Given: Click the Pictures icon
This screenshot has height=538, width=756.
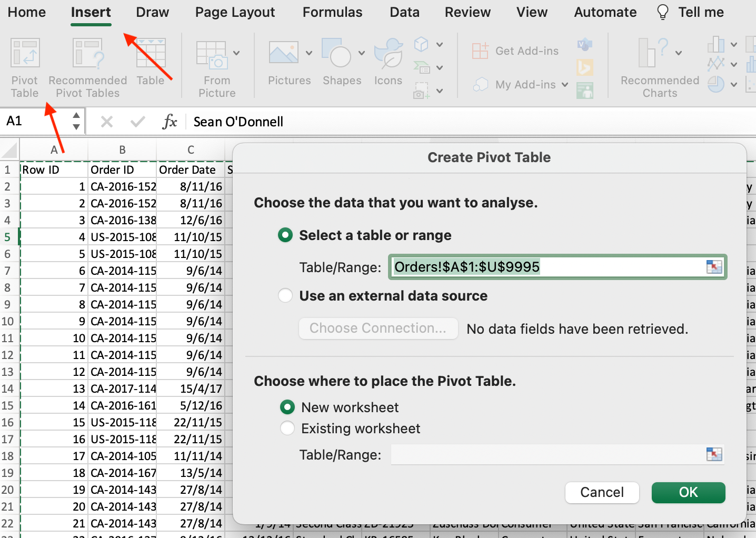Looking at the screenshot, I should tap(283, 53).
